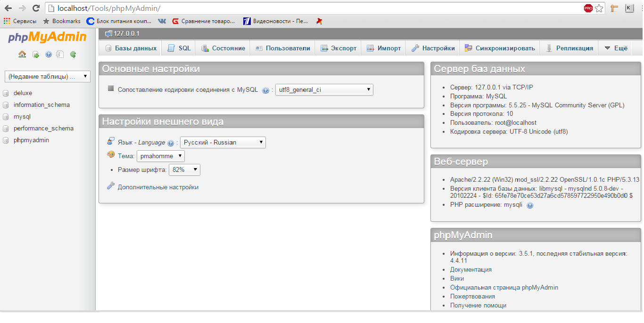The image size is (644, 323).
Task: Click the database icon beside phpmyadmin
Action: click(x=6, y=140)
